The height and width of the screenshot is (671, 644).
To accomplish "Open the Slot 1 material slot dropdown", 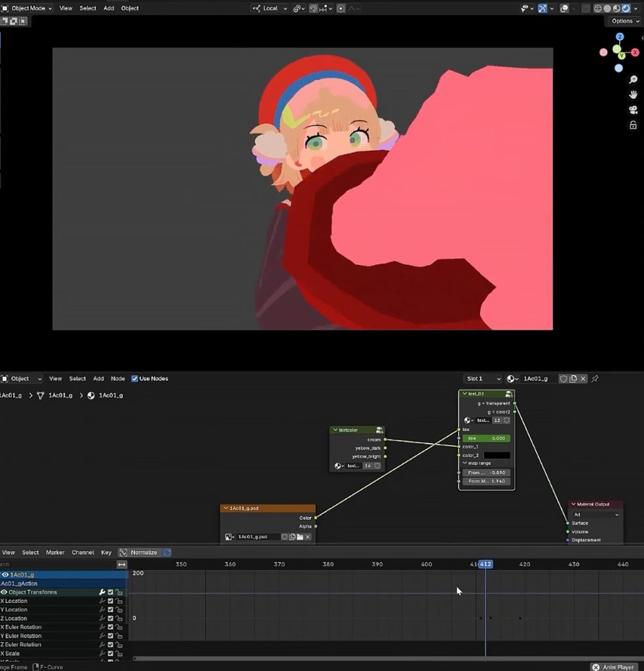I will pos(483,379).
